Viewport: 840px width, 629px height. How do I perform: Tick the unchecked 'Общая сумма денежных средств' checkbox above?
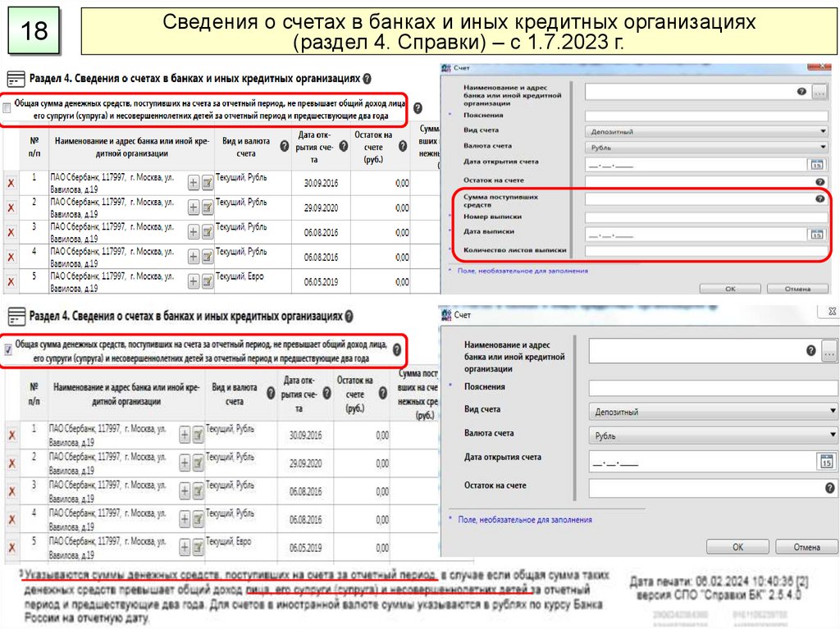click(7, 108)
